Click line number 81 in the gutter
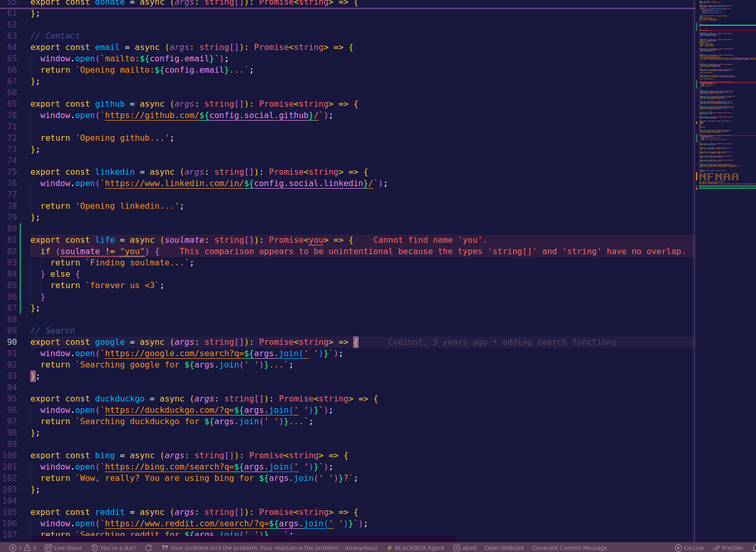The height and width of the screenshot is (552, 756). pos(12,240)
